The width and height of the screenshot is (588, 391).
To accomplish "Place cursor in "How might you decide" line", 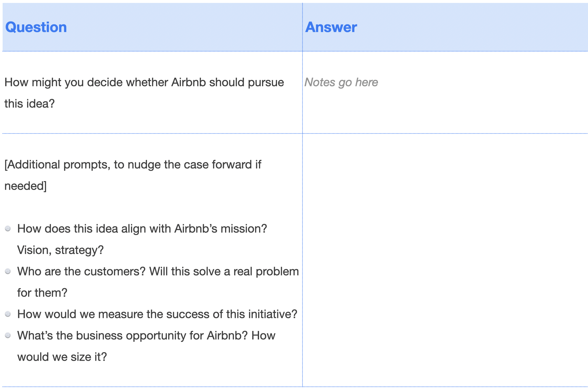I will tap(144, 82).
